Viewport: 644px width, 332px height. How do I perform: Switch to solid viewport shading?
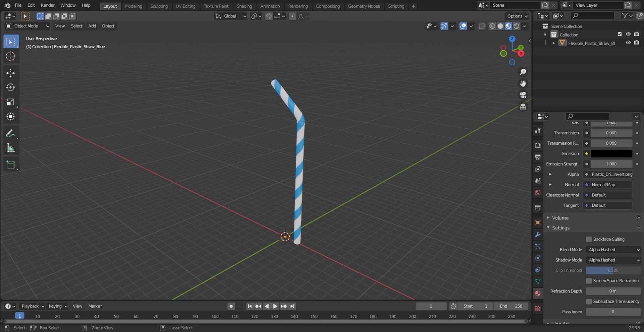500,26
